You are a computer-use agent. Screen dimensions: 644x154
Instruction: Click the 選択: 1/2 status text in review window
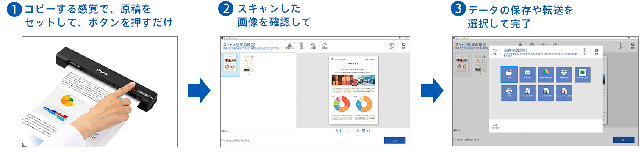pos(225,131)
